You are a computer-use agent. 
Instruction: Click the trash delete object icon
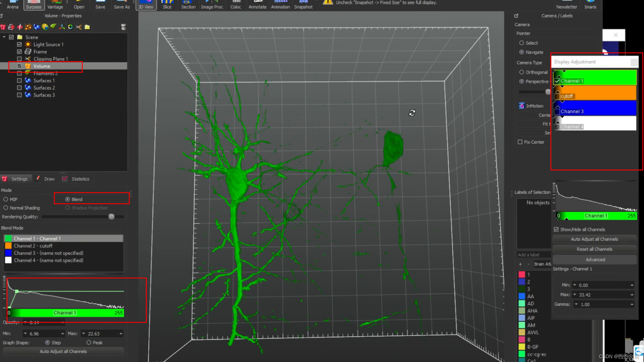(123, 27)
